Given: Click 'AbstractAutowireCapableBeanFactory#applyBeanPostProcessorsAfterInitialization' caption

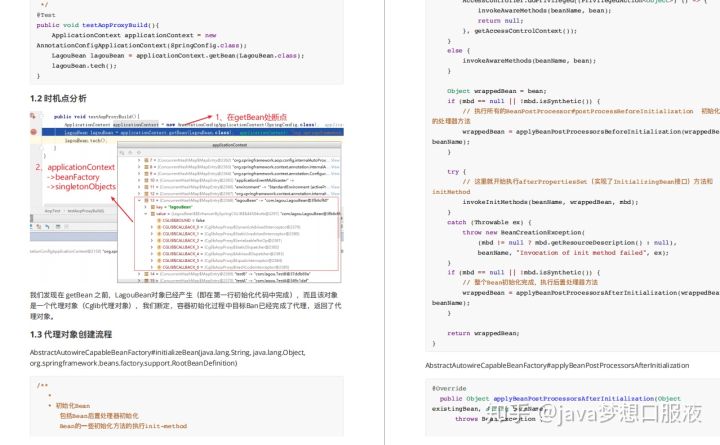Looking at the screenshot, I should [557, 365].
